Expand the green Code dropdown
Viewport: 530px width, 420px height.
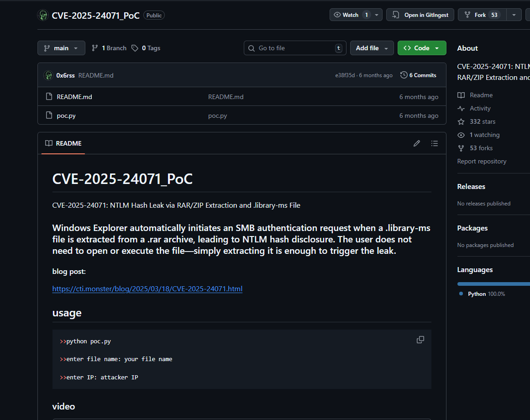[x=421, y=48]
